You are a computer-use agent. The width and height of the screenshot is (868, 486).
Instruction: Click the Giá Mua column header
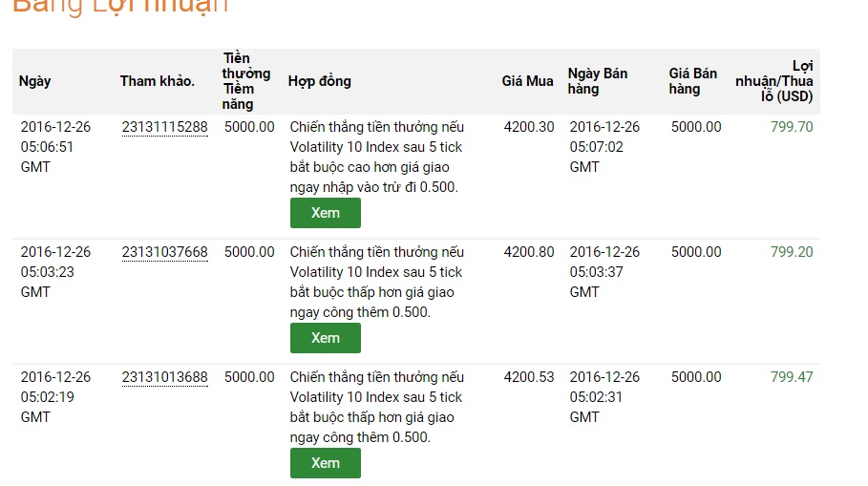[527, 81]
